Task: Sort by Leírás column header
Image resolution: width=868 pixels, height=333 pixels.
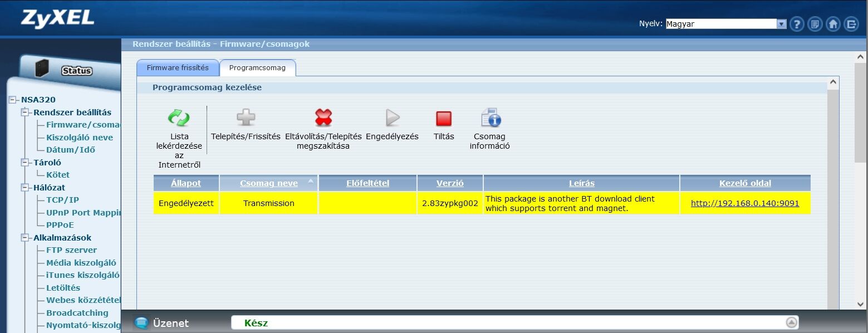Action: [582, 183]
